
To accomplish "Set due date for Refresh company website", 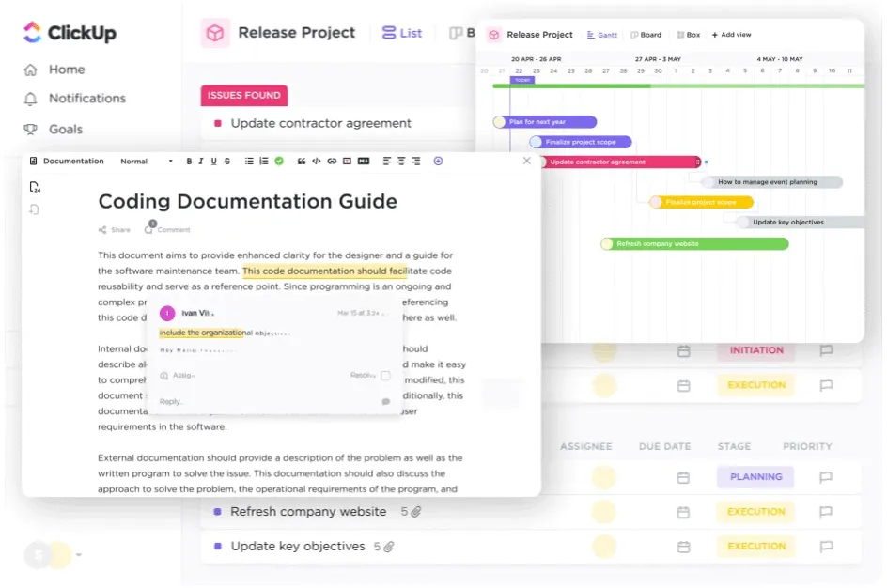I will click(x=683, y=512).
